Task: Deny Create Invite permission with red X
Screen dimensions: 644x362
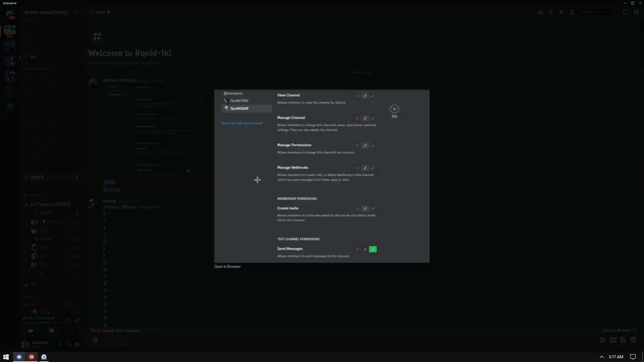Action: tap(358, 209)
